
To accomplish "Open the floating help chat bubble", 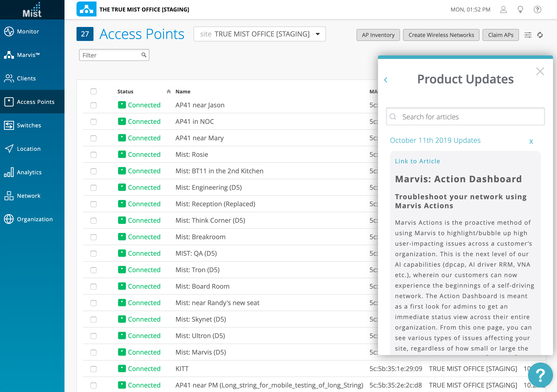I will [x=540, y=375].
